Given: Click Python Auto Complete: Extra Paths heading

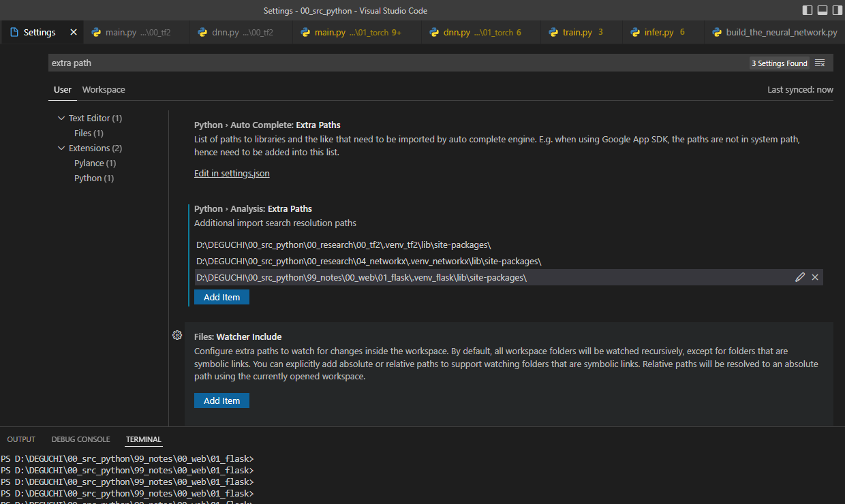Looking at the screenshot, I should (267, 125).
